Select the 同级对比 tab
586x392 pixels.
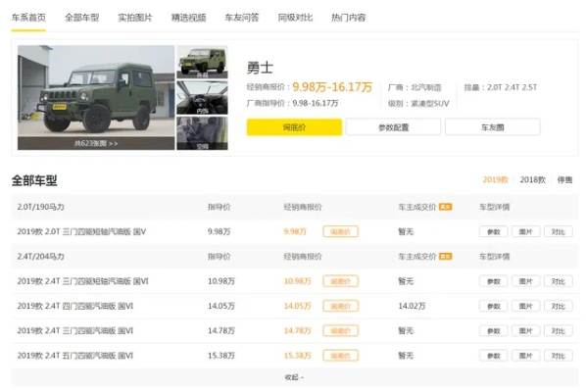coord(295,18)
